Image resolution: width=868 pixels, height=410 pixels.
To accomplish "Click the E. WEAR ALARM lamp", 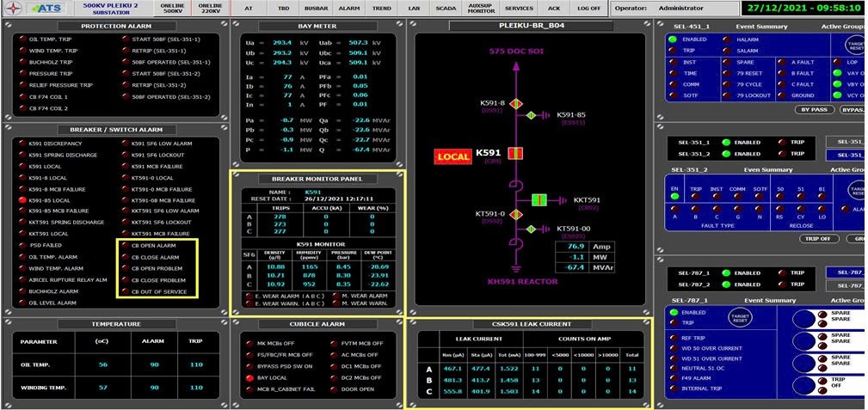I will pos(249,296).
